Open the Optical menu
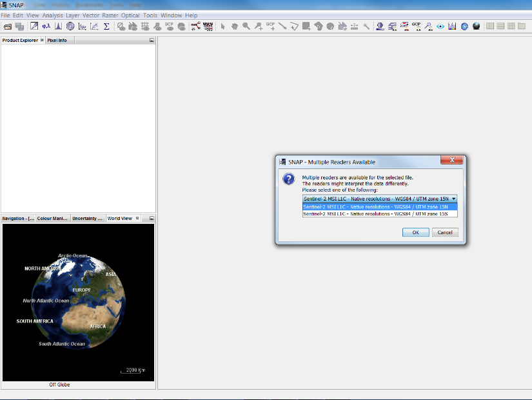The image size is (532, 400). click(x=130, y=15)
